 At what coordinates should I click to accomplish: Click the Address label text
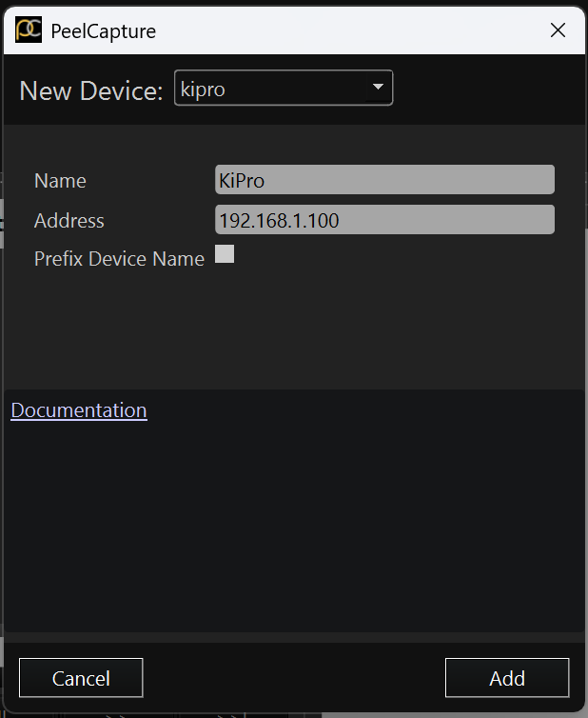coord(69,221)
